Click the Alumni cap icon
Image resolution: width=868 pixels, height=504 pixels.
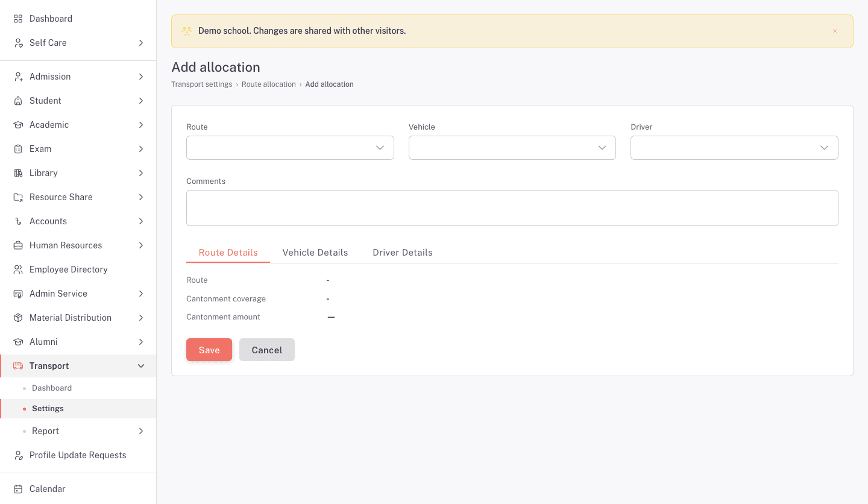click(18, 342)
